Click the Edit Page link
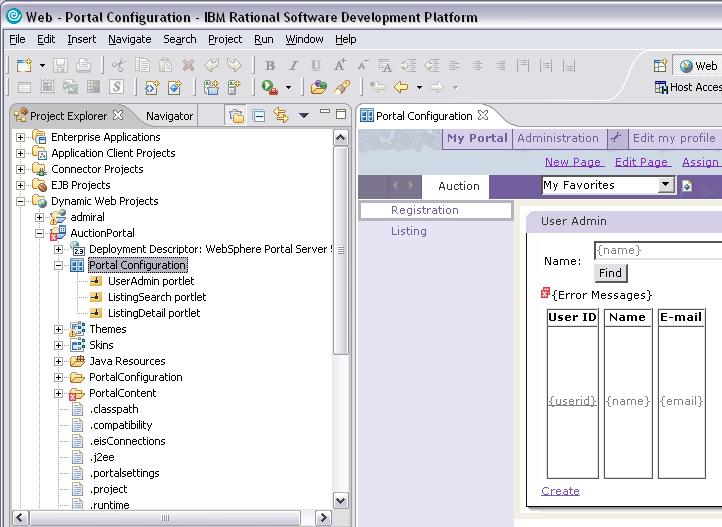The height and width of the screenshot is (527, 722). coord(641,162)
